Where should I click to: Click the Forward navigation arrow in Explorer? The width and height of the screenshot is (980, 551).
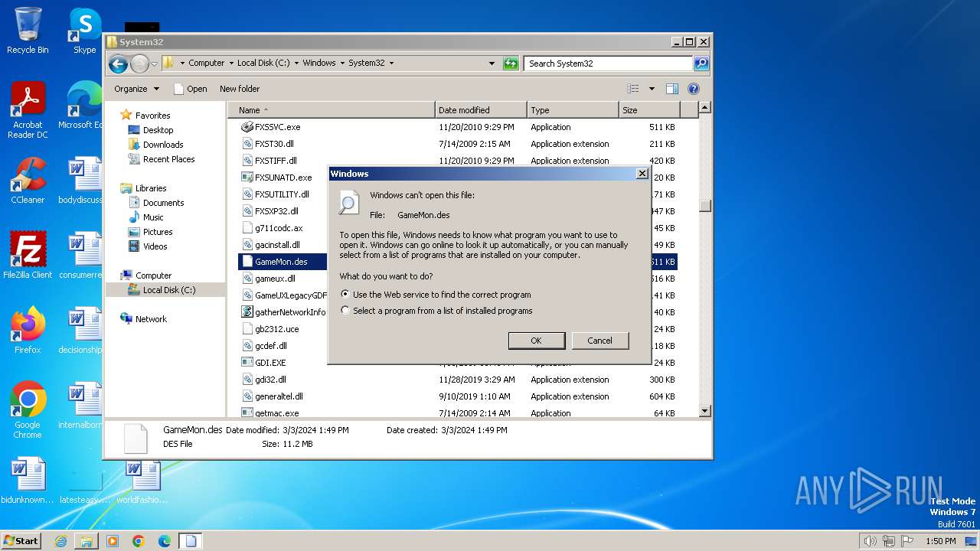click(x=139, y=64)
